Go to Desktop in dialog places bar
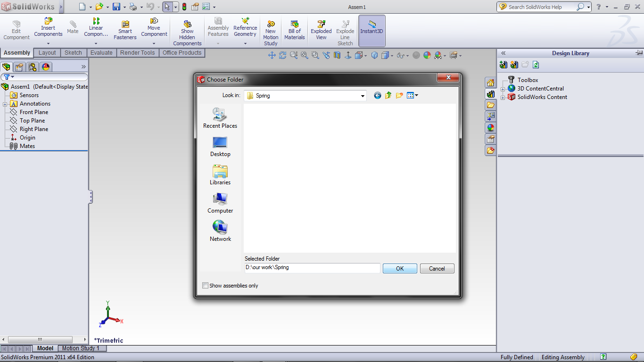 [220, 147]
